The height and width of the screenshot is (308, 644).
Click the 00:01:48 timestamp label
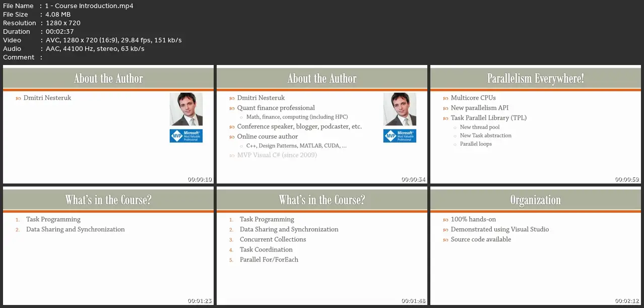coord(414,301)
